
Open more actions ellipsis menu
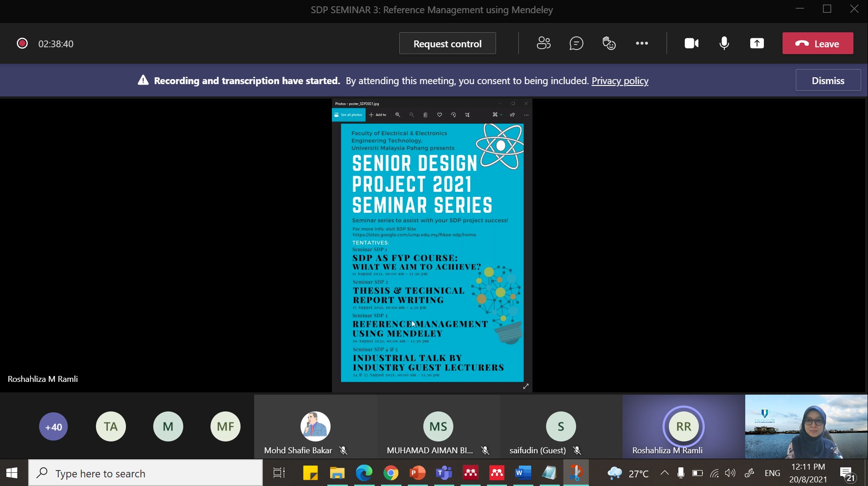coord(642,43)
